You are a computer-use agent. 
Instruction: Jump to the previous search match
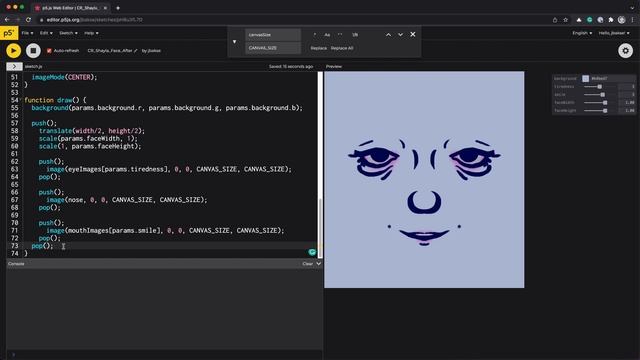pos(388,35)
